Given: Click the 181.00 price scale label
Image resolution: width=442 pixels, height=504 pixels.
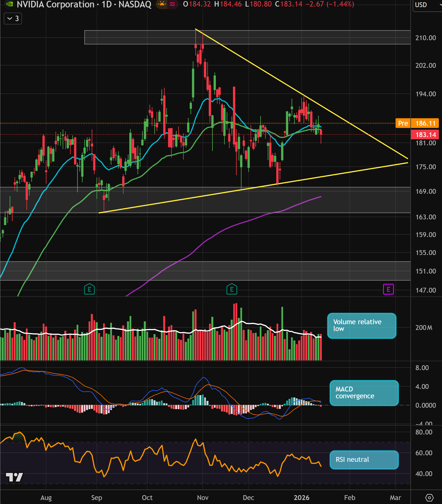Looking at the screenshot, I should click(425, 143).
